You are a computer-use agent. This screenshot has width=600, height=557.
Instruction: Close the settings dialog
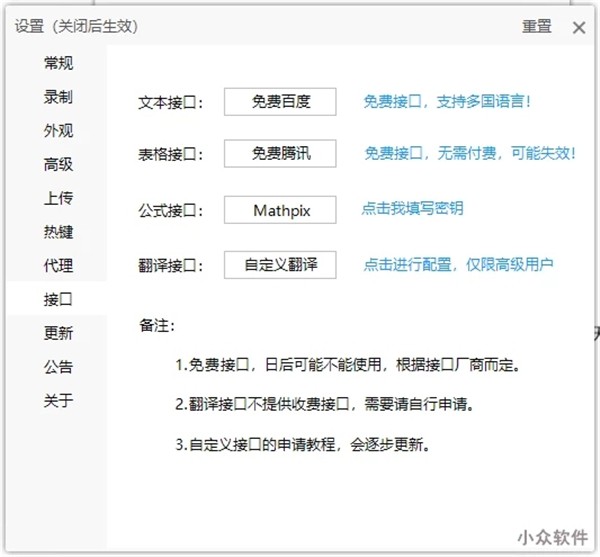tap(579, 28)
